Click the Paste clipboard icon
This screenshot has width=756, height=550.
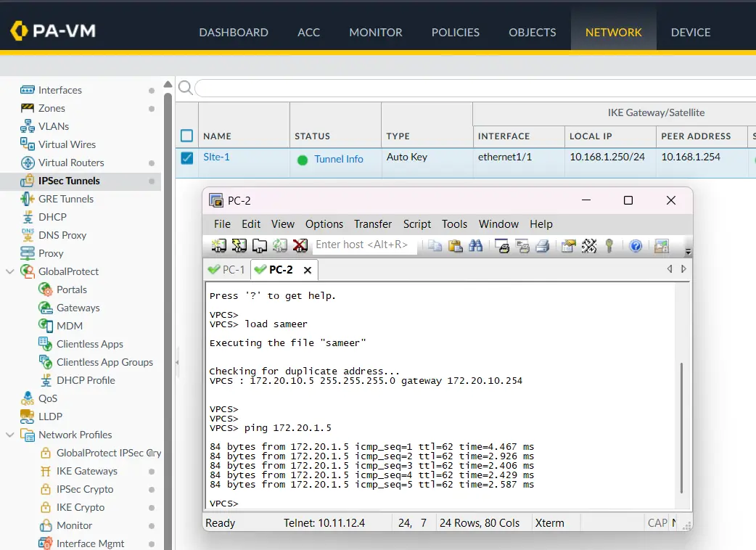pos(455,246)
